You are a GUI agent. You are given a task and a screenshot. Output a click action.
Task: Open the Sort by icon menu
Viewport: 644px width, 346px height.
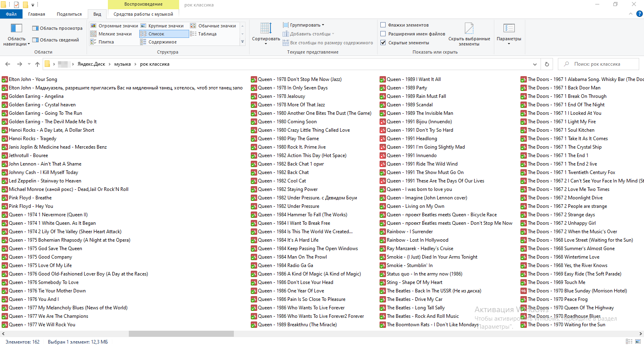[266, 28]
